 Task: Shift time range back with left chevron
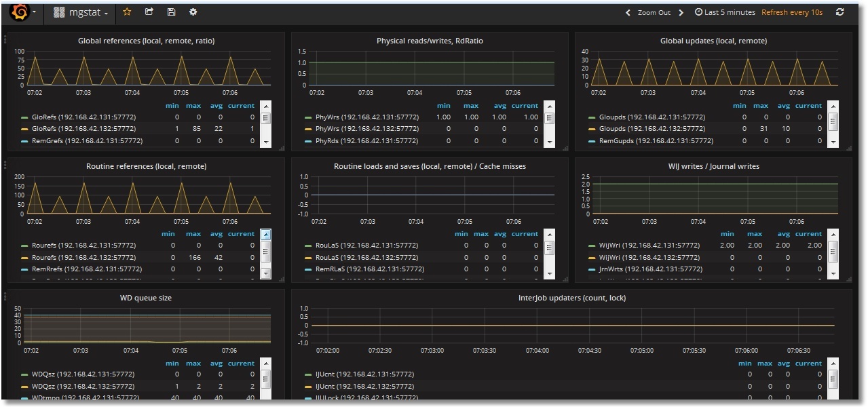click(x=628, y=12)
